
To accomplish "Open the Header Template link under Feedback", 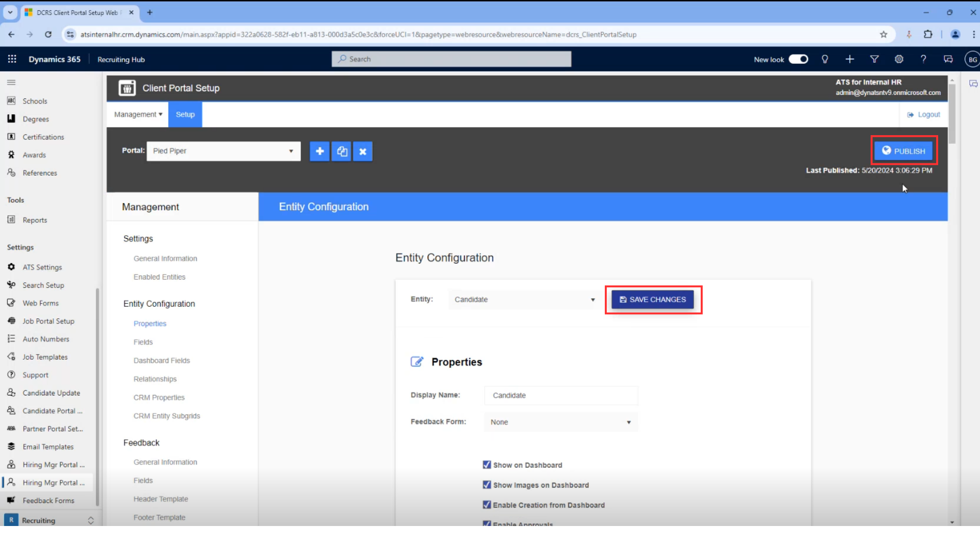I will (x=161, y=499).
